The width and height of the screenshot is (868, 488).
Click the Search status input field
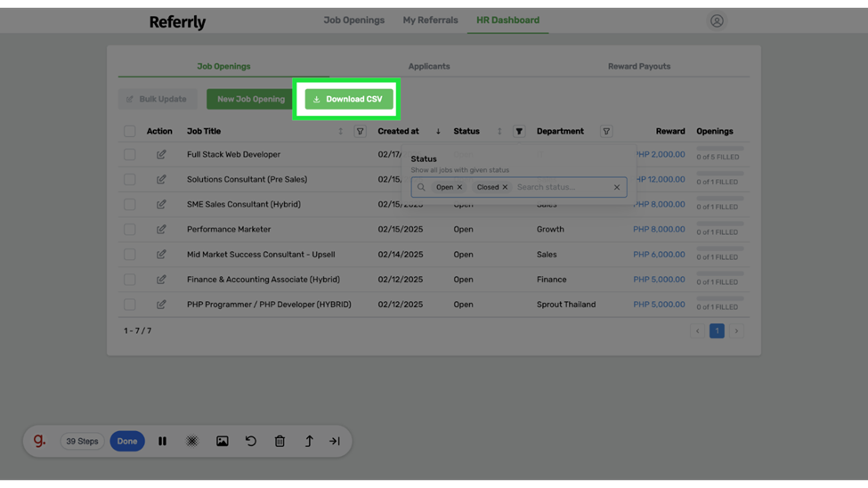pos(561,187)
